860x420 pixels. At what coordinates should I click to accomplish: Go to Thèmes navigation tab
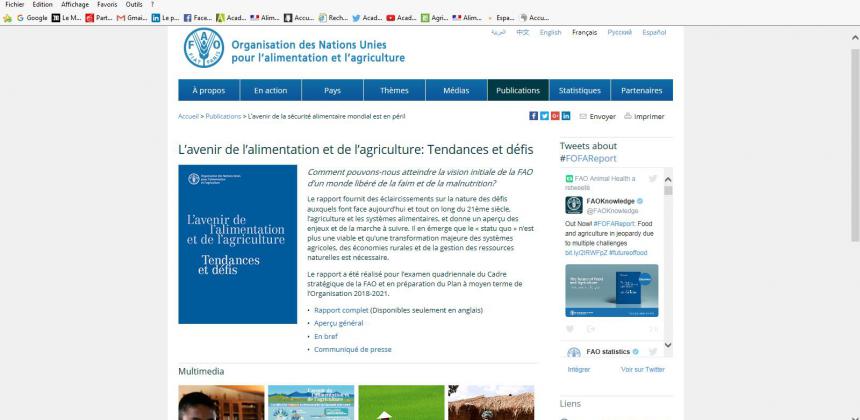[394, 90]
